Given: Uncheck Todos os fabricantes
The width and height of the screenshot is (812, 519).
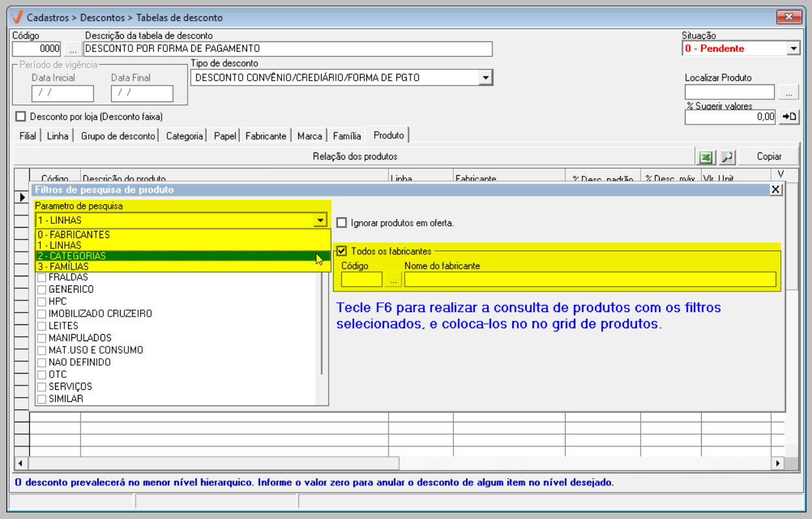Looking at the screenshot, I should pos(342,251).
